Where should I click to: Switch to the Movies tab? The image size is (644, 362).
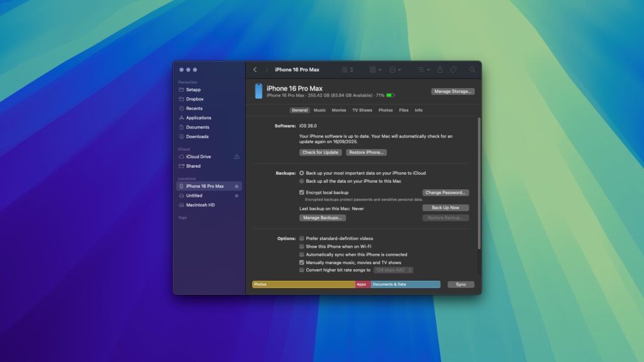pyautogui.click(x=339, y=111)
